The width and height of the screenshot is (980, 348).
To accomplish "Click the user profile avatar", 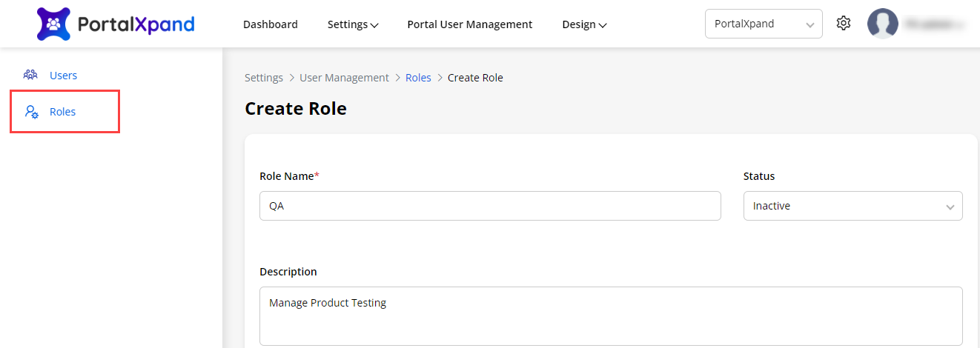I will [x=882, y=24].
